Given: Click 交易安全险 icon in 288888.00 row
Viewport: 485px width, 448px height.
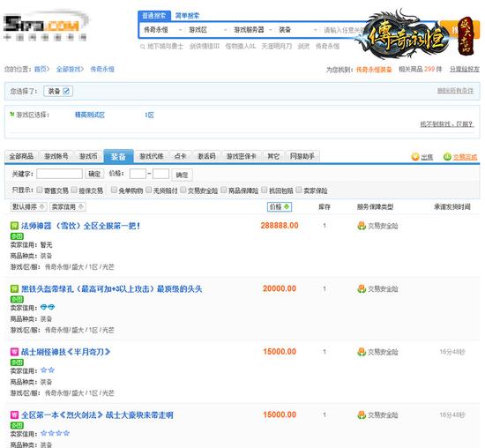Looking at the screenshot, I should tap(362, 226).
